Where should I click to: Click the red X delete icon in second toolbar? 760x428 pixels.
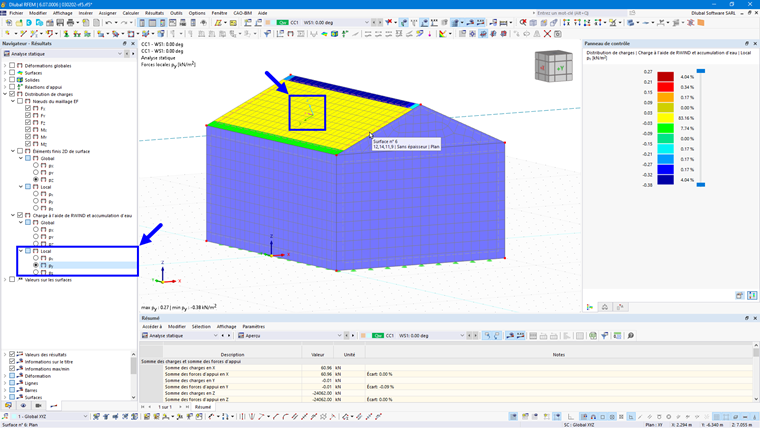547,34
